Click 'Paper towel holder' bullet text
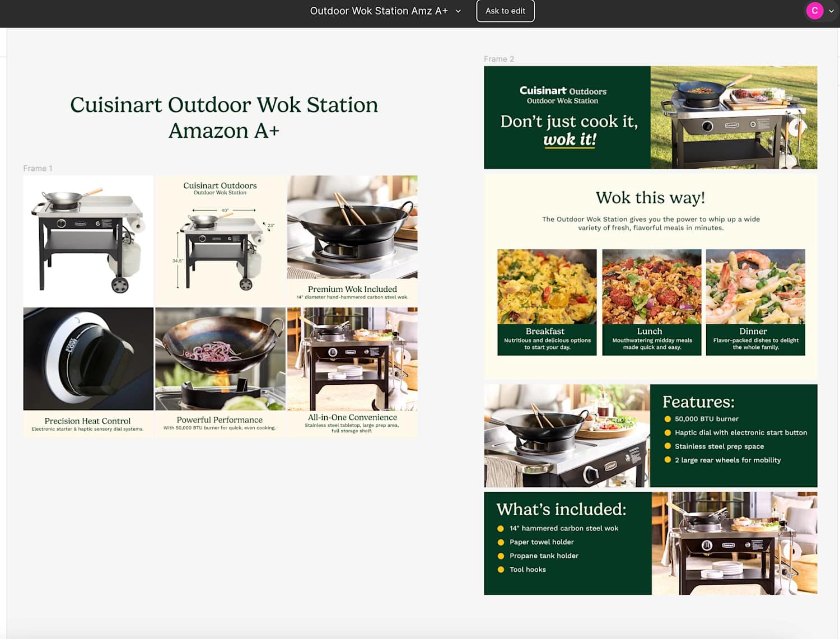 542,542
